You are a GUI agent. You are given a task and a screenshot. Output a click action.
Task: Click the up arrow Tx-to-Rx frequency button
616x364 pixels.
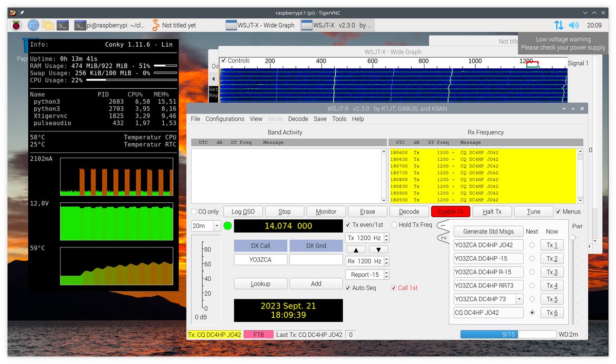tap(356, 250)
